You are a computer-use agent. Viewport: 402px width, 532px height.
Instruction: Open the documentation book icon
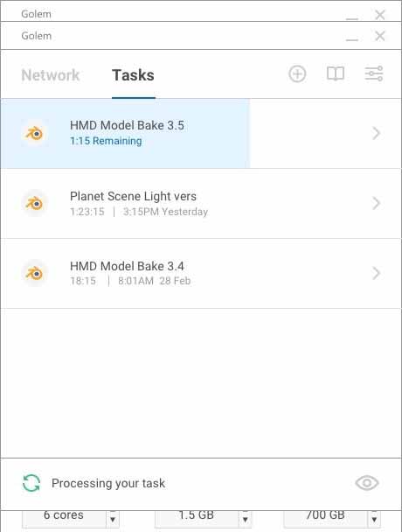(336, 73)
